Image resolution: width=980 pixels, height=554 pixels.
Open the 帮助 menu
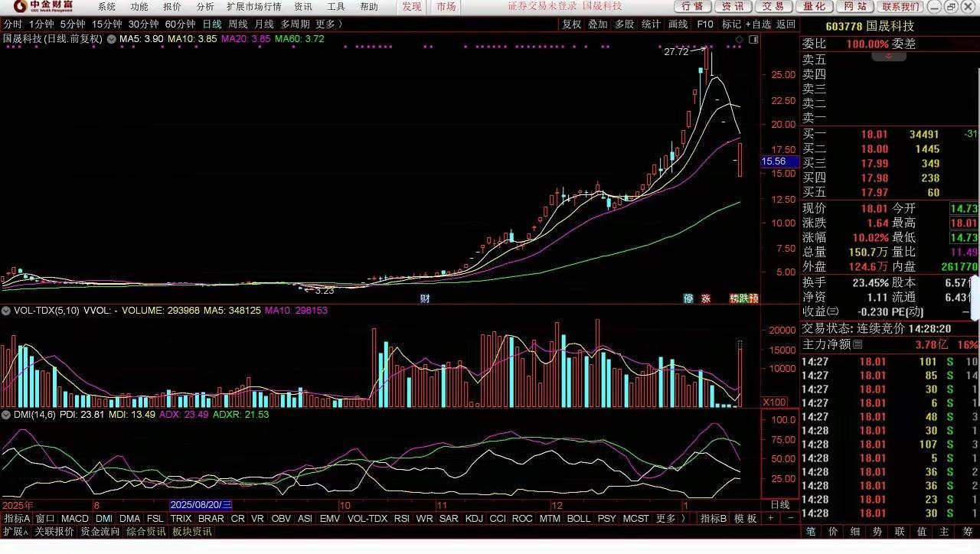369,6
